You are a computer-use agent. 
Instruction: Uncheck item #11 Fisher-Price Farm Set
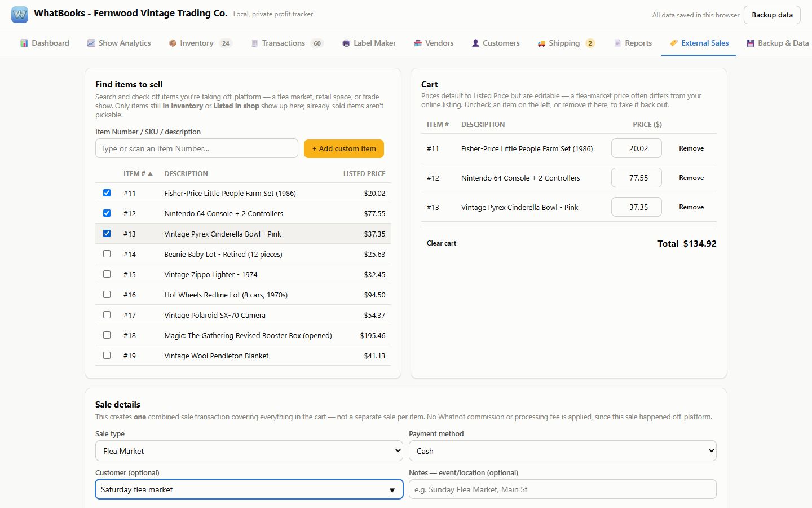[107, 193]
